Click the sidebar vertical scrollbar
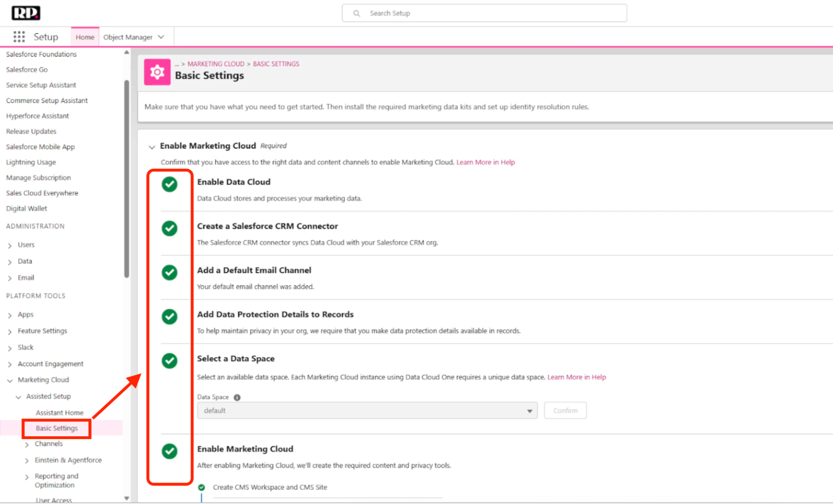Image resolution: width=833 pixels, height=504 pixels. [x=127, y=179]
